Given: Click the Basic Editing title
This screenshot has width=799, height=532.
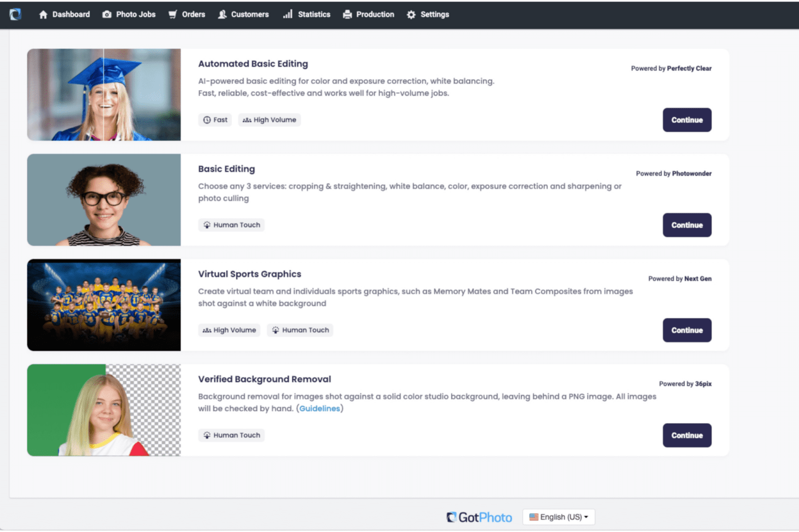Looking at the screenshot, I should click(226, 169).
